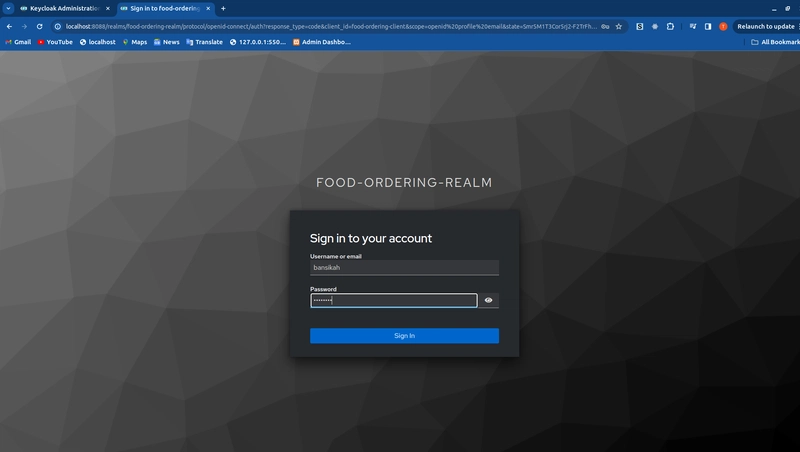This screenshot has width=800, height=452.
Task: Reload the current page
Action: pyautogui.click(x=39, y=27)
